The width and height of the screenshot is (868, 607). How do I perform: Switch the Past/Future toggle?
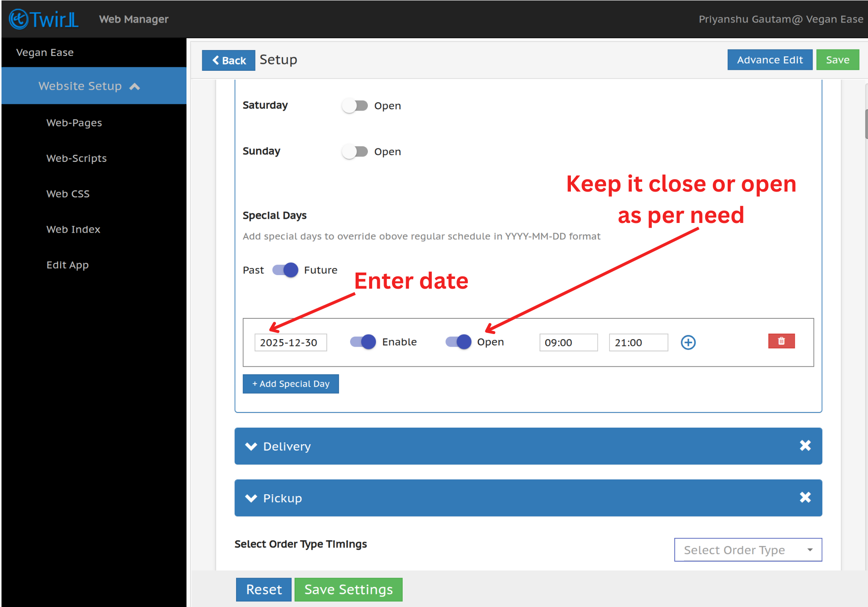coord(285,270)
